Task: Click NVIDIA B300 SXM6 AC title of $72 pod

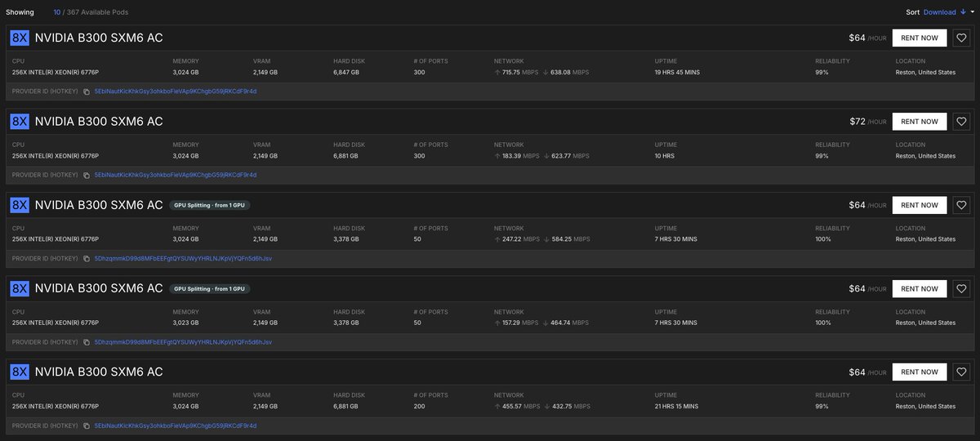Action: 99,122
